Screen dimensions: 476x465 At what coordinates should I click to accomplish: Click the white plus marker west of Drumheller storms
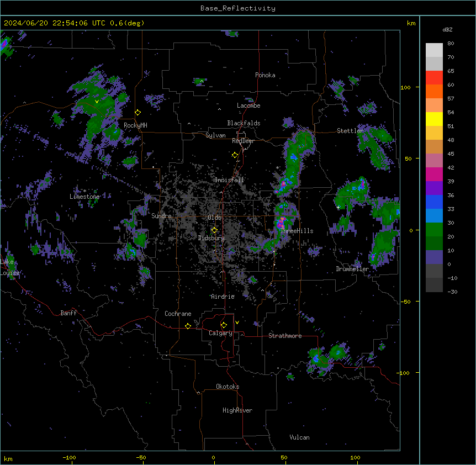click(338, 207)
